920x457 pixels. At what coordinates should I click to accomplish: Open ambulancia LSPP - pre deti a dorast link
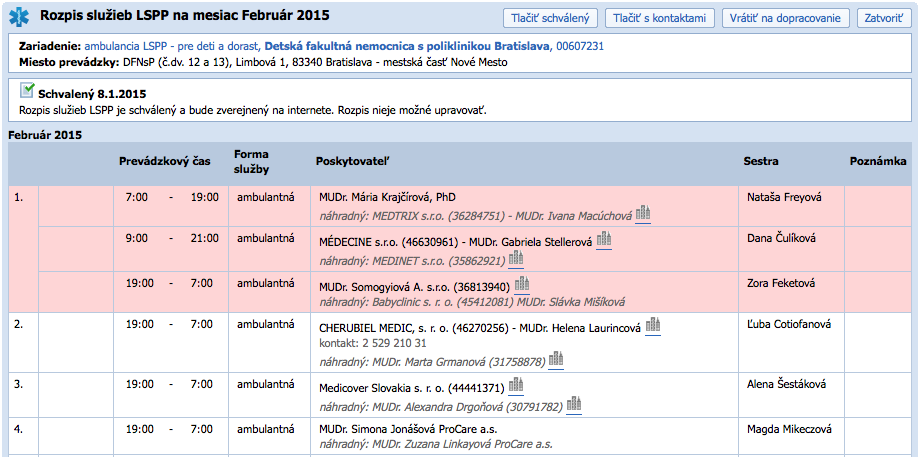172,46
